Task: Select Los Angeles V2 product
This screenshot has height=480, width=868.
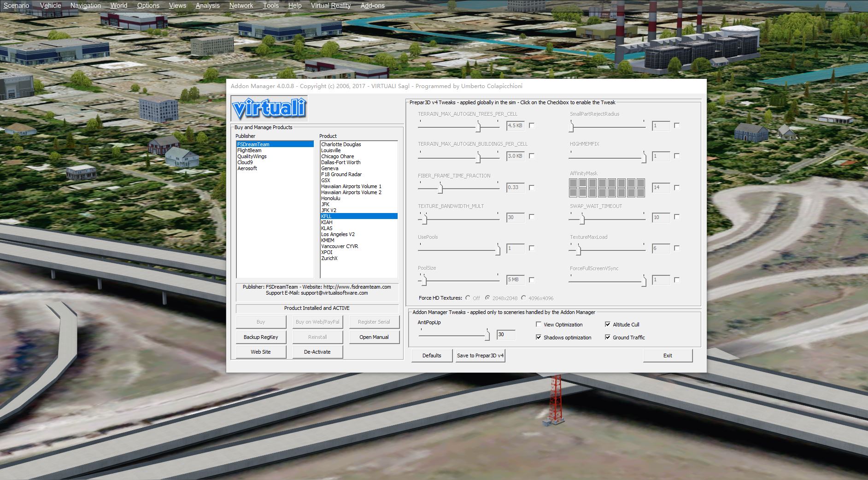Action: pos(359,234)
